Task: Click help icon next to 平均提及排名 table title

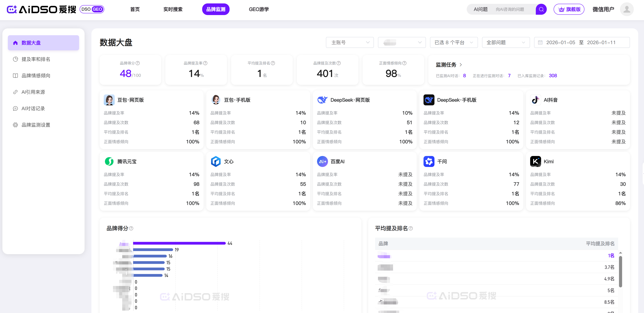Action: point(411,228)
